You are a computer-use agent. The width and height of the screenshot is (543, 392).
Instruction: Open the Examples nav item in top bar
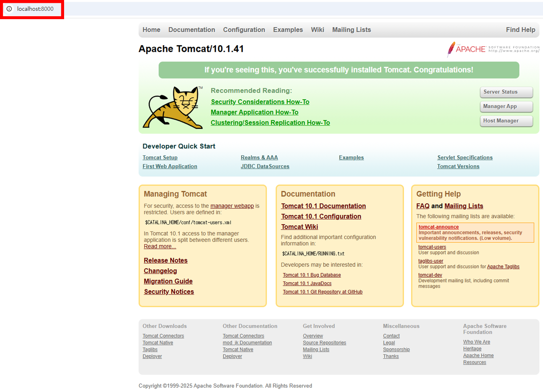point(288,30)
